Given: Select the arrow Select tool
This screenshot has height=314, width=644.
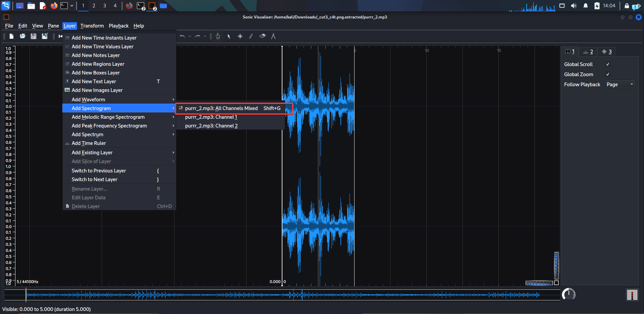Looking at the screenshot, I should coord(229,36).
